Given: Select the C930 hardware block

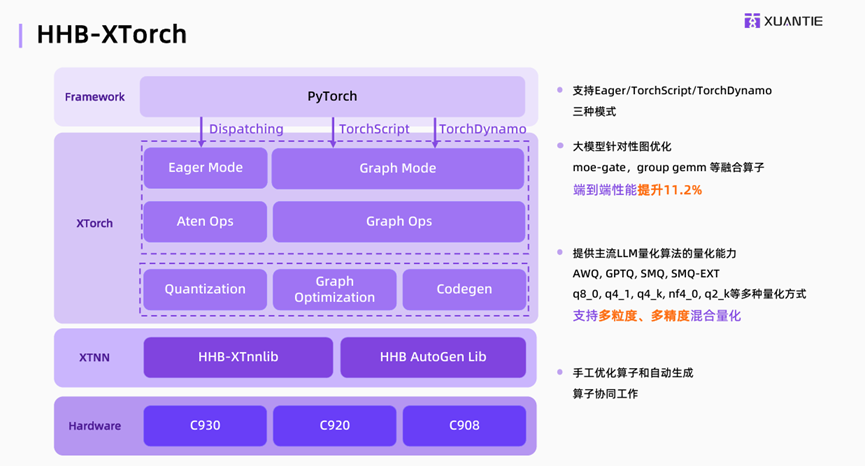Looking at the screenshot, I should (205, 426).
